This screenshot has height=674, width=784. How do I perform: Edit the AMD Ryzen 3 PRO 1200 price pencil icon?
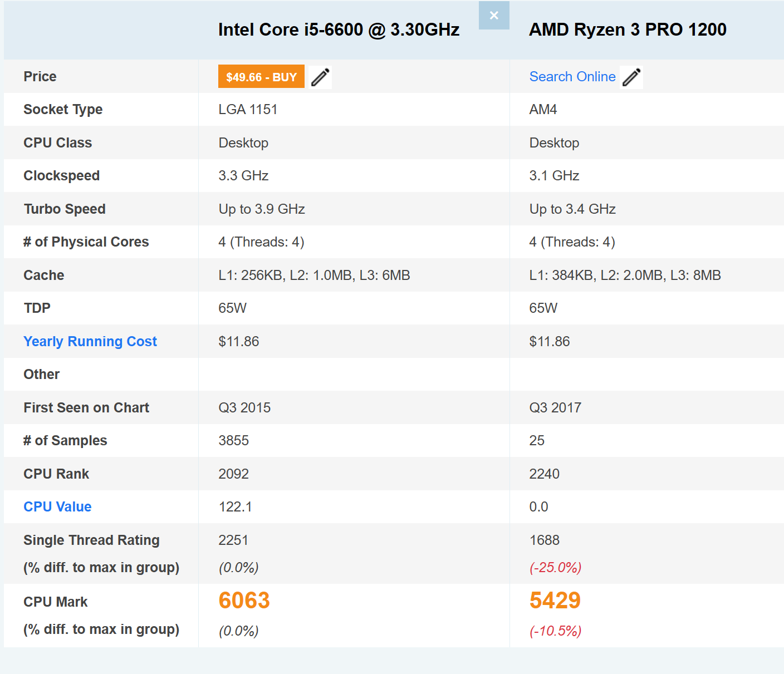[631, 77]
